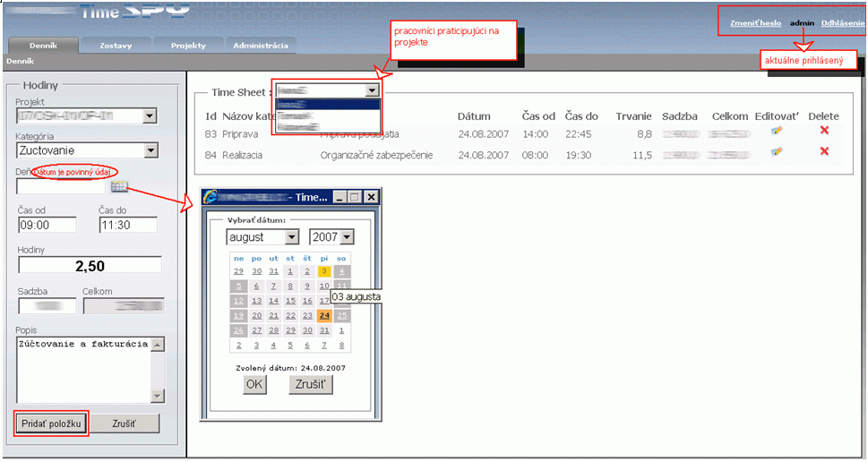Switch to the Denník tab
The height and width of the screenshot is (462, 868).
click(44, 46)
